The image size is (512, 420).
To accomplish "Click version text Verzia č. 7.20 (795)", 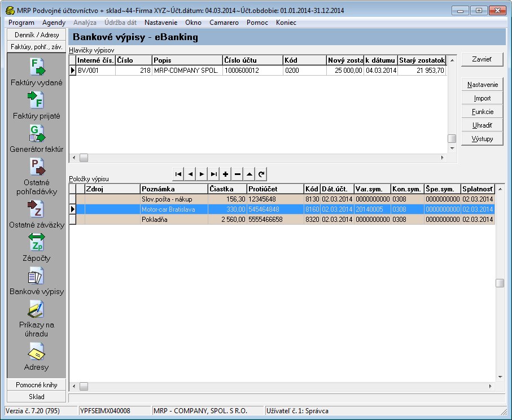I will [x=33, y=411].
